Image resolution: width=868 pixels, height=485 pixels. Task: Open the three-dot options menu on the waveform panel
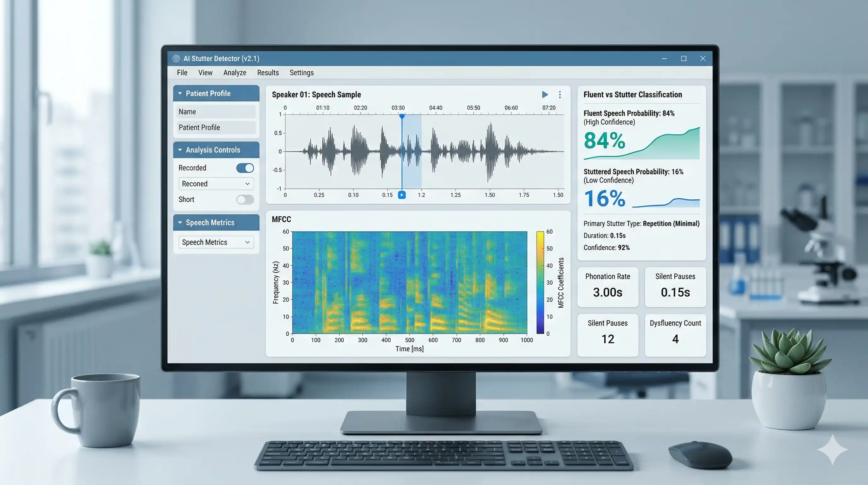coord(560,95)
